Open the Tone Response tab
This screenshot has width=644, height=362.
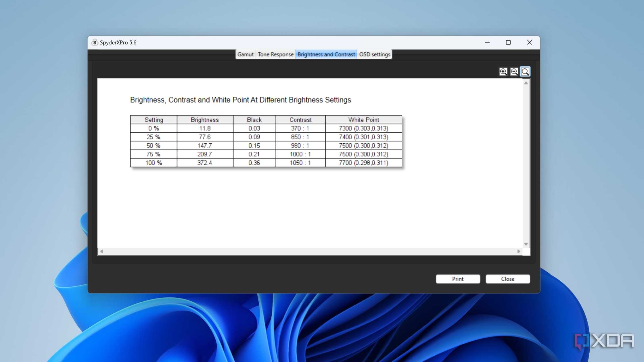coord(275,54)
